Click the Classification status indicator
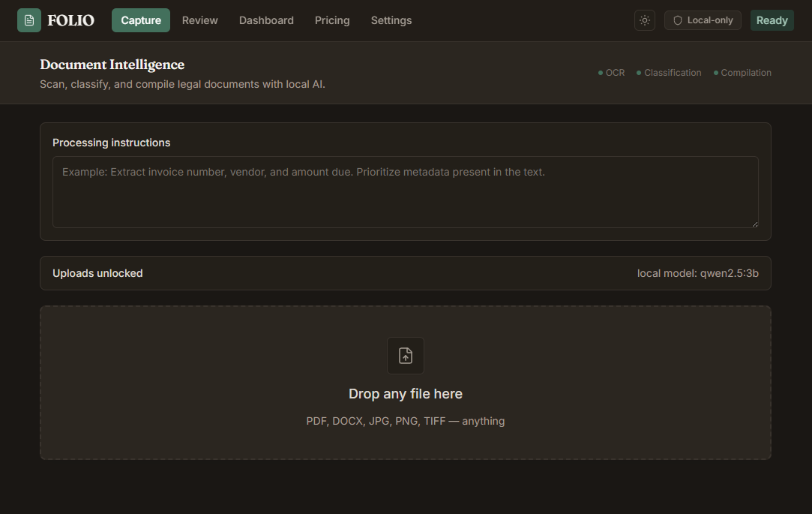The image size is (812, 514). [669, 73]
